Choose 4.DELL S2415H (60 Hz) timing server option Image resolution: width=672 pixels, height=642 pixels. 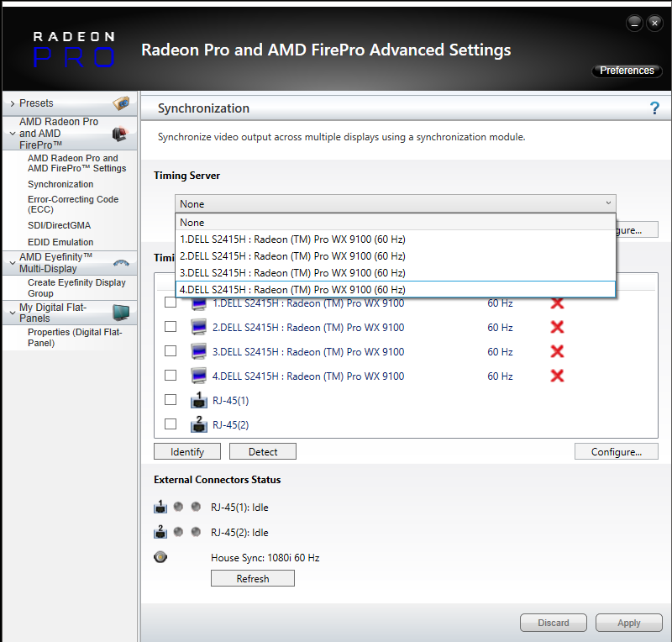(x=395, y=289)
